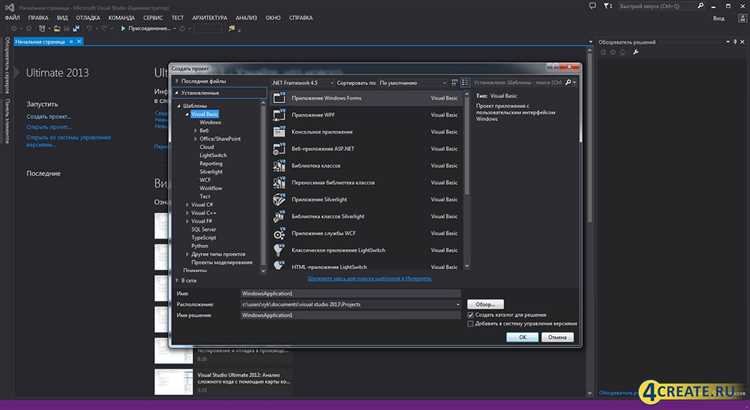
Task: Open Solution Explorer properties wrench icon
Action: point(636,52)
